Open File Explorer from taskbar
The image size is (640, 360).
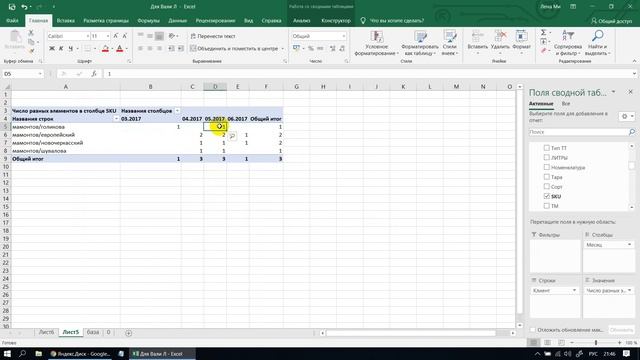tap(38, 353)
